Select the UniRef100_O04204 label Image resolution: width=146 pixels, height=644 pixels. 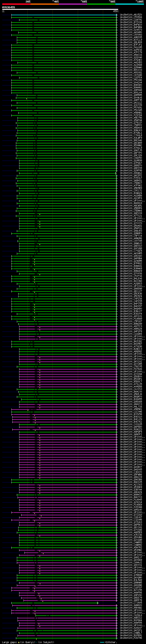[x=131, y=82]
